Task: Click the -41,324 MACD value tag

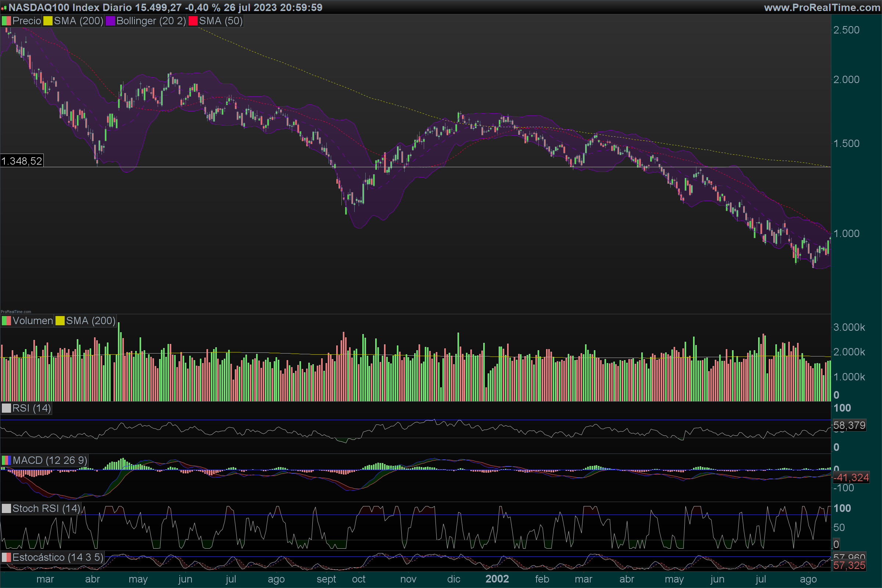Action: (x=851, y=478)
